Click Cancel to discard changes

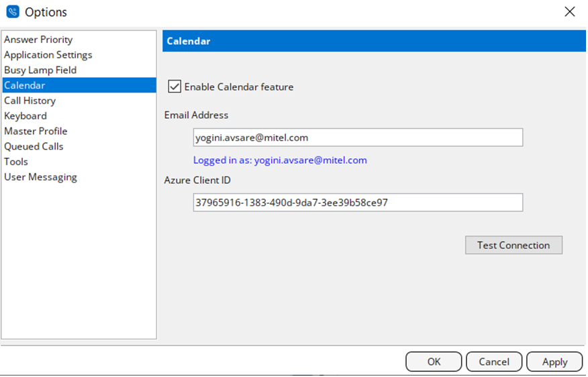pos(494,362)
